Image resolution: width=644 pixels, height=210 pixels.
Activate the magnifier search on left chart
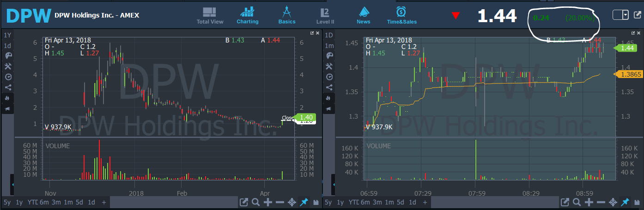point(255,202)
